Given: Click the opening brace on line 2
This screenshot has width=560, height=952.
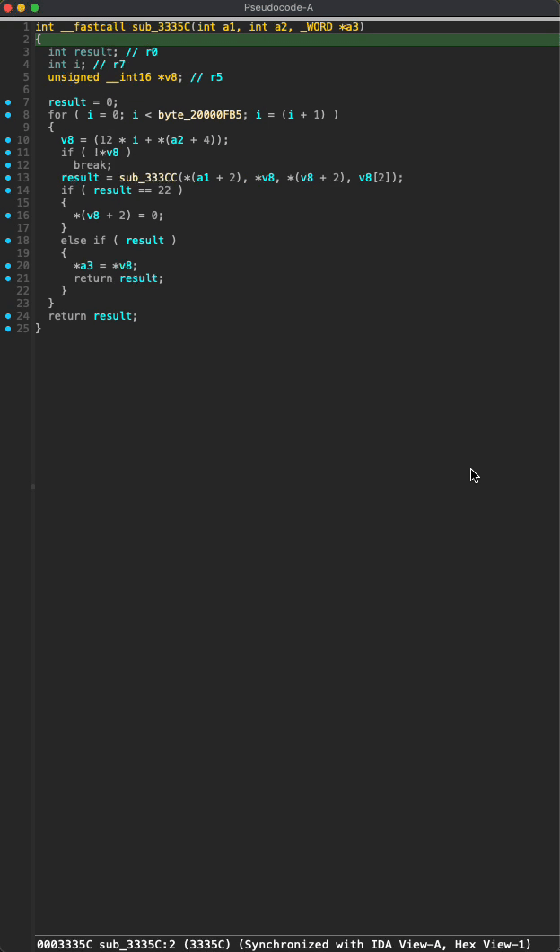Looking at the screenshot, I should coord(39,40).
